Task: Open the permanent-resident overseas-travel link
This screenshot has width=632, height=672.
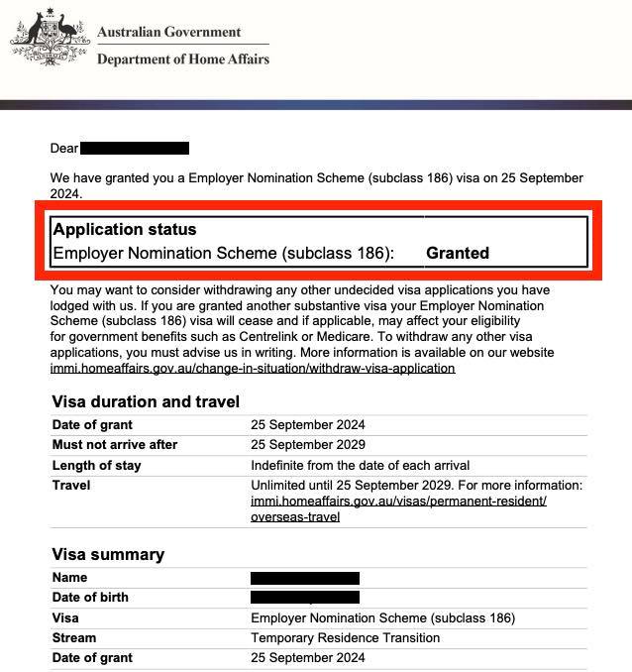Action: (398, 501)
